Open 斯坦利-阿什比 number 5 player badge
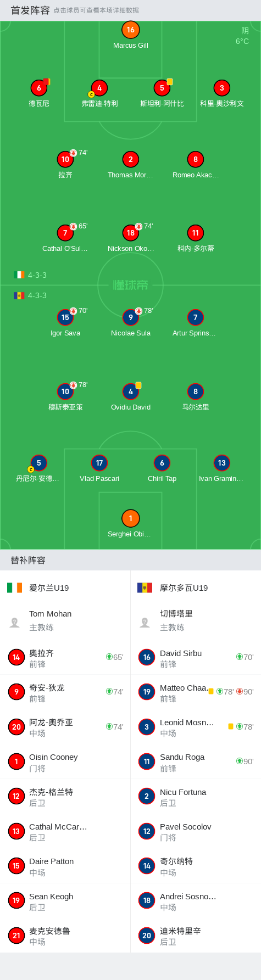The image size is (261, 980). [x=162, y=88]
